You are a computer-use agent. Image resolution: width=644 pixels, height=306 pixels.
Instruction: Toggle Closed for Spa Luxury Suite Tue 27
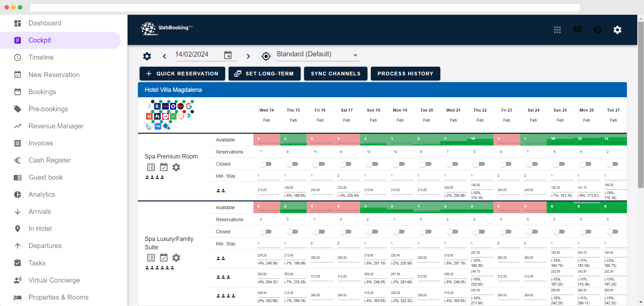612,232
